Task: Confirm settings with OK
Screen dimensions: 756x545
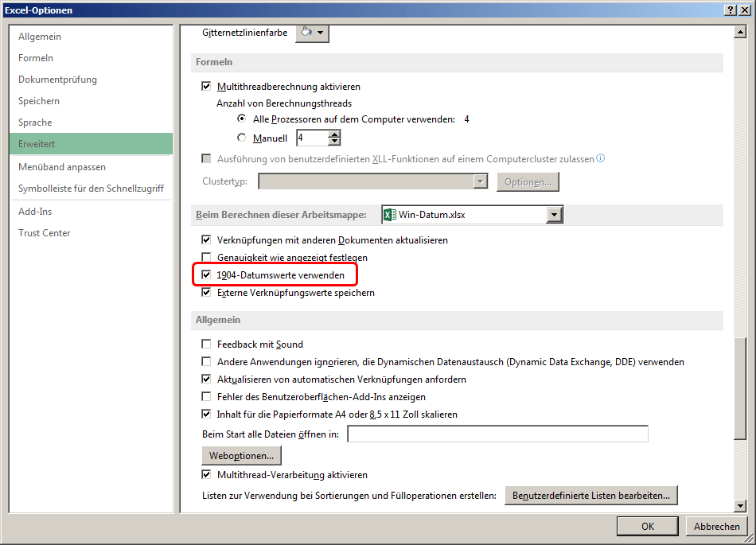Action: coord(648,526)
